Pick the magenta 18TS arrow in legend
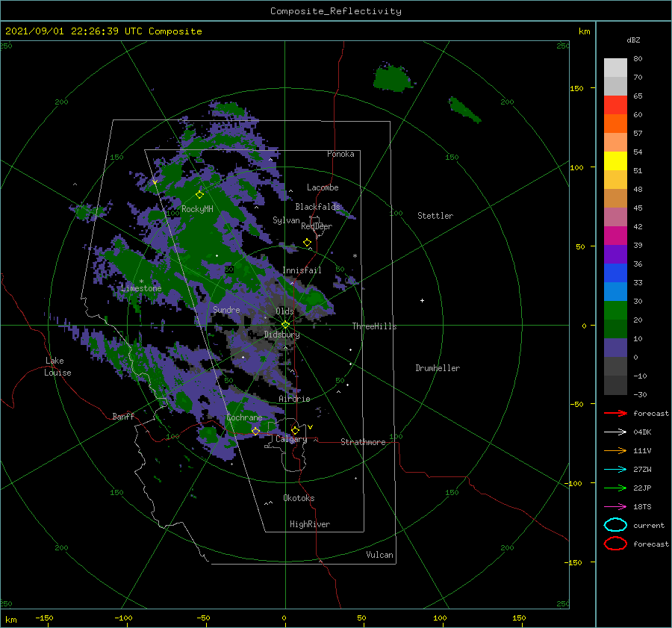The height and width of the screenshot is (628, 672). click(x=615, y=507)
